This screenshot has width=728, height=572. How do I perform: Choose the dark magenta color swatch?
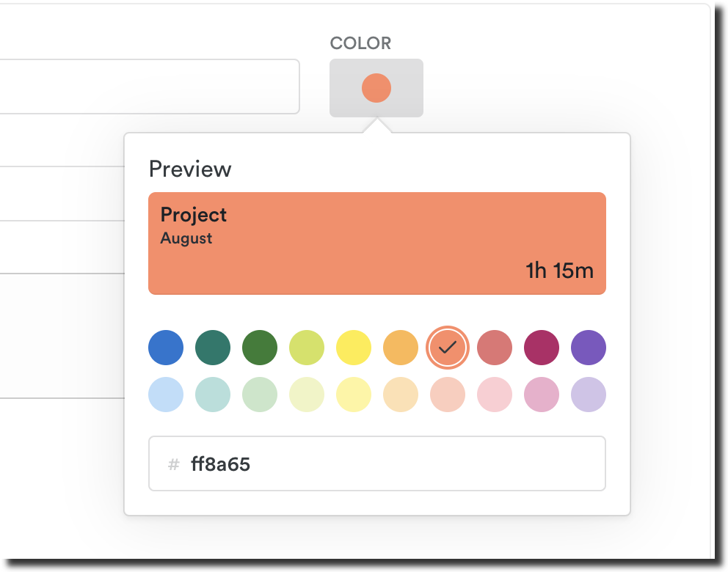tap(542, 348)
